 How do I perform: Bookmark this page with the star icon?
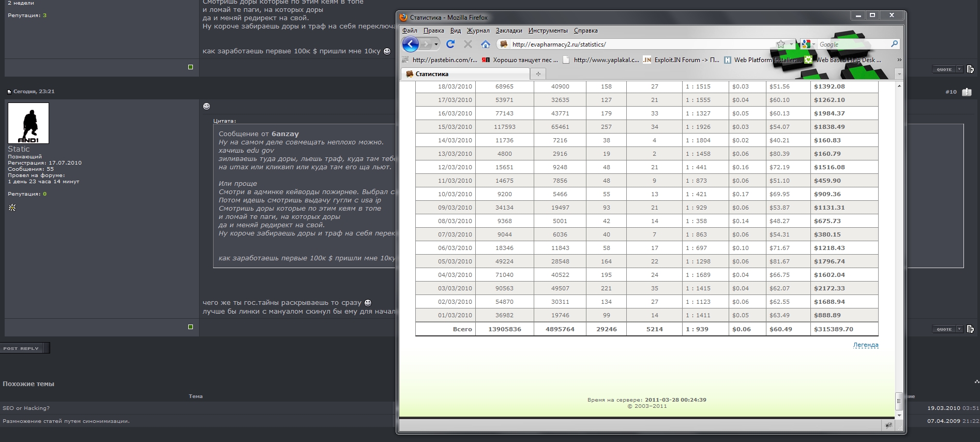point(781,44)
